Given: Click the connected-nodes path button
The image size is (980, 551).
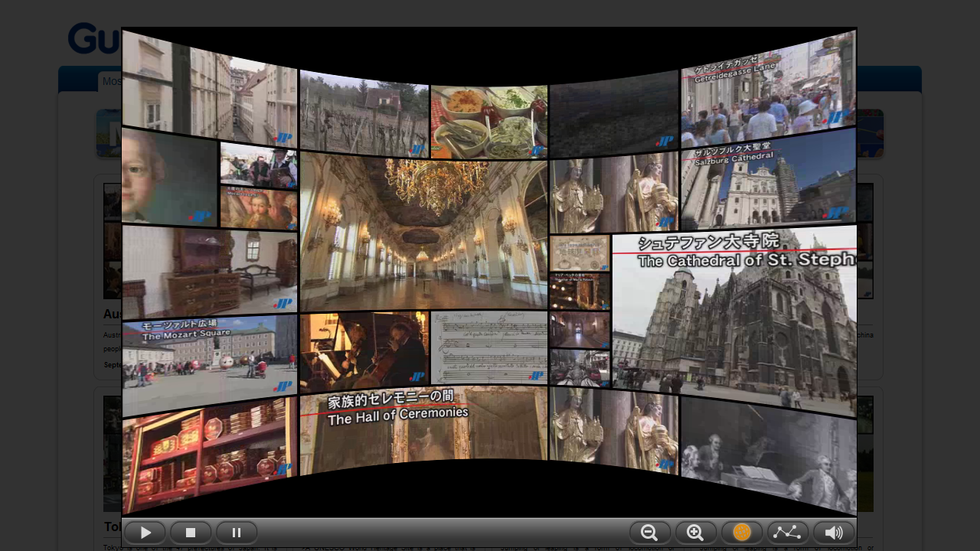Looking at the screenshot, I should coord(788,533).
